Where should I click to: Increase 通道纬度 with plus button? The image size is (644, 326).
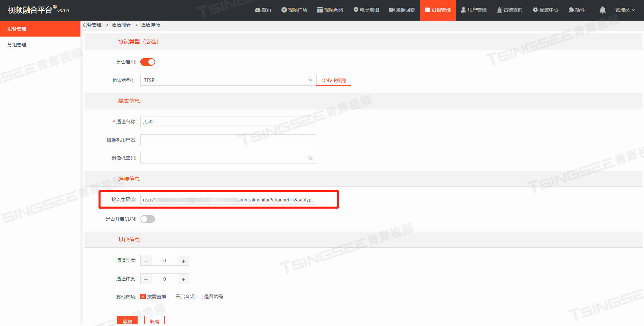point(183,279)
